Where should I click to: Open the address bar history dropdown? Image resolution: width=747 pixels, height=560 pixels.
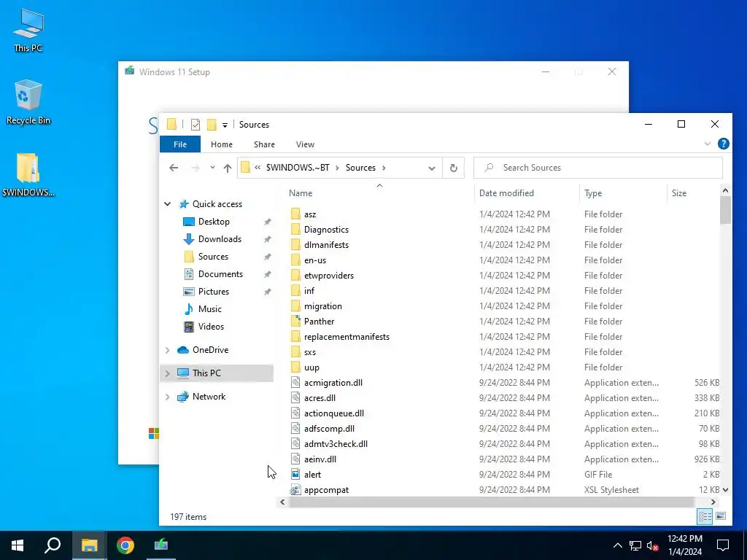(x=432, y=168)
